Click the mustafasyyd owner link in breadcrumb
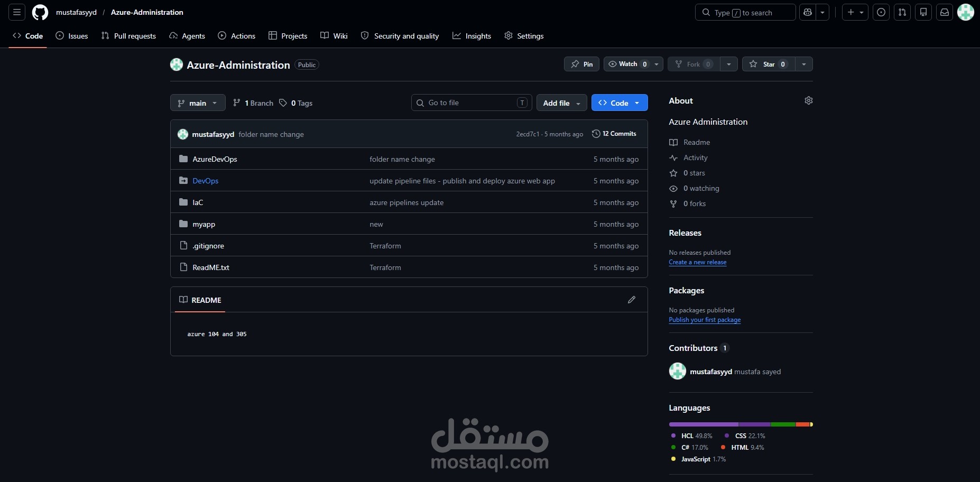The width and height of the screenshot is (980, 482). (76, 12)
